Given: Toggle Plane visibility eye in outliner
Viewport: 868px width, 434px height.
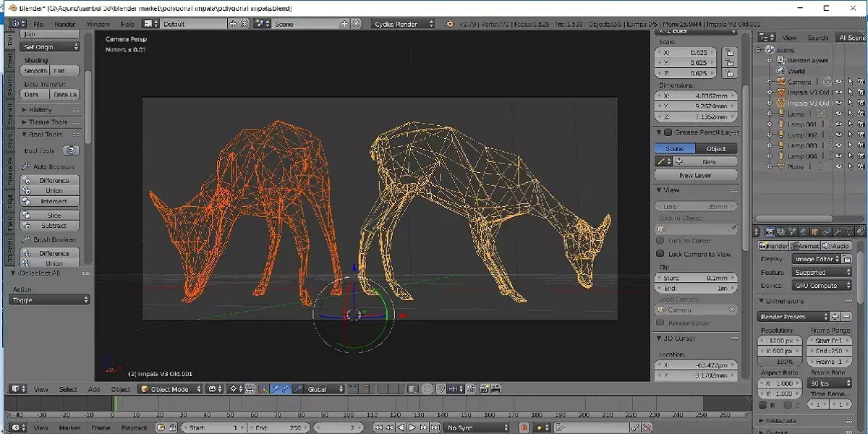Looking at the screenshot, I should (x=839, y=166).
